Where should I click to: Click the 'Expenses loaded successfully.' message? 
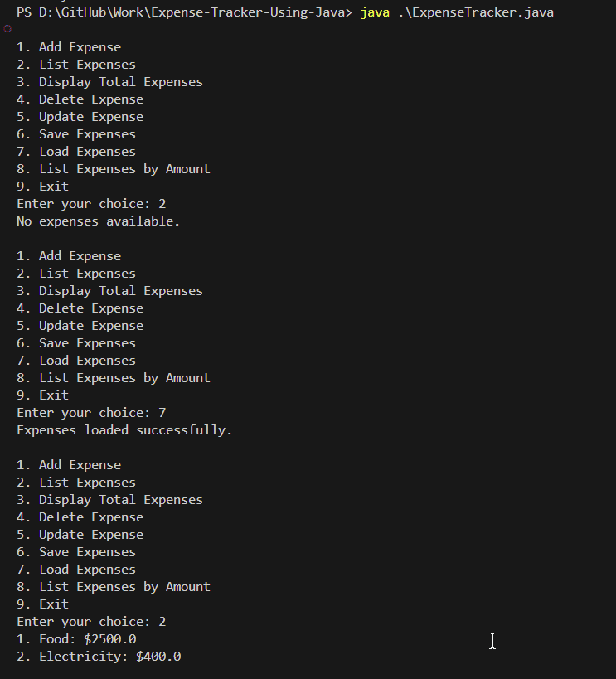point(124,430)
